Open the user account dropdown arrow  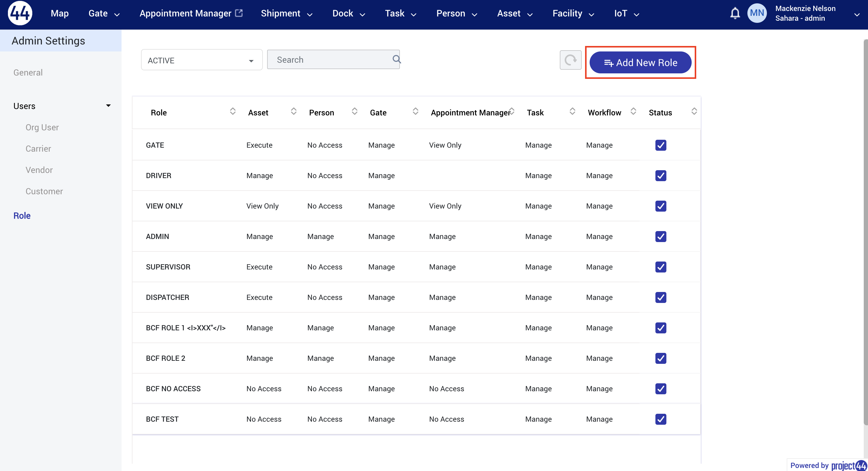856,15
